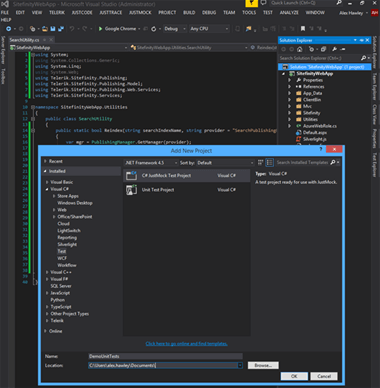This screenshot has height=388, width=380.
Task: Select the Silverlight category
Action: tap(67, 244)
